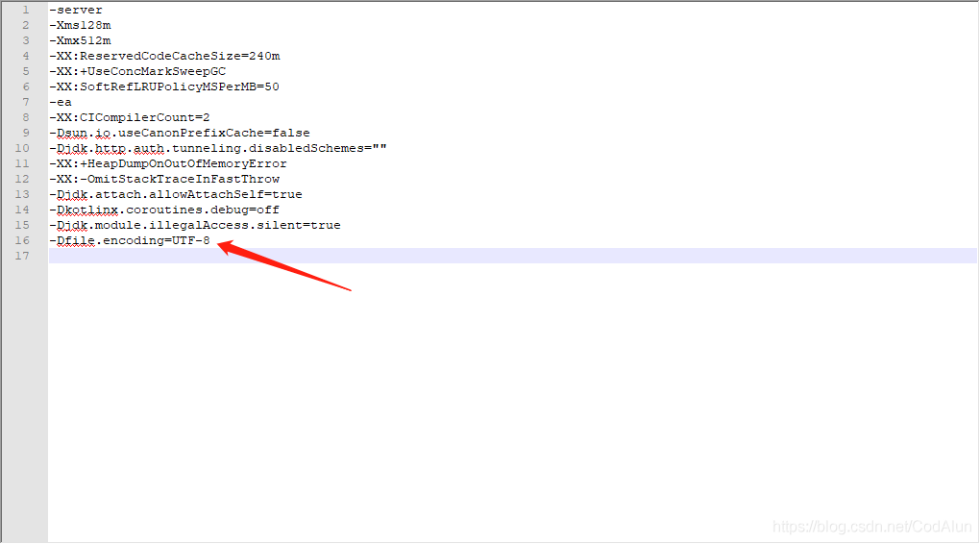Click line number 8 in gutter
The height and width of the screenshot is (544, 980).
[26, 117]
